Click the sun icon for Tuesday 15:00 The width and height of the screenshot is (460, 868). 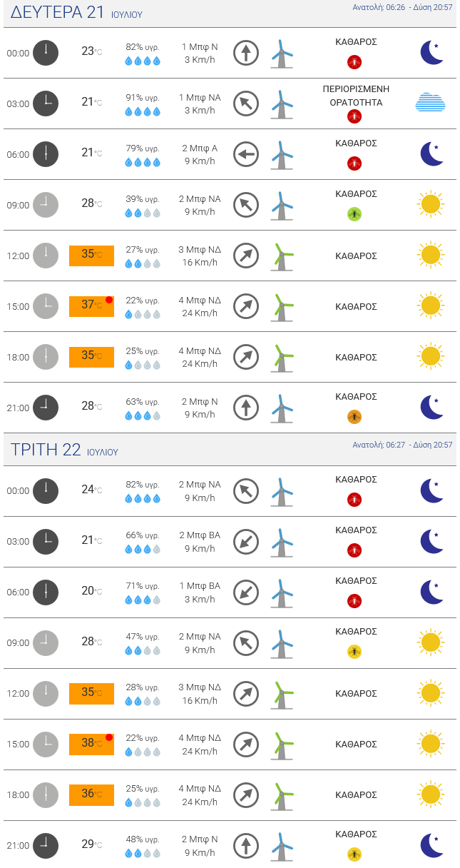pyautogui.click(x=430, y=744)
